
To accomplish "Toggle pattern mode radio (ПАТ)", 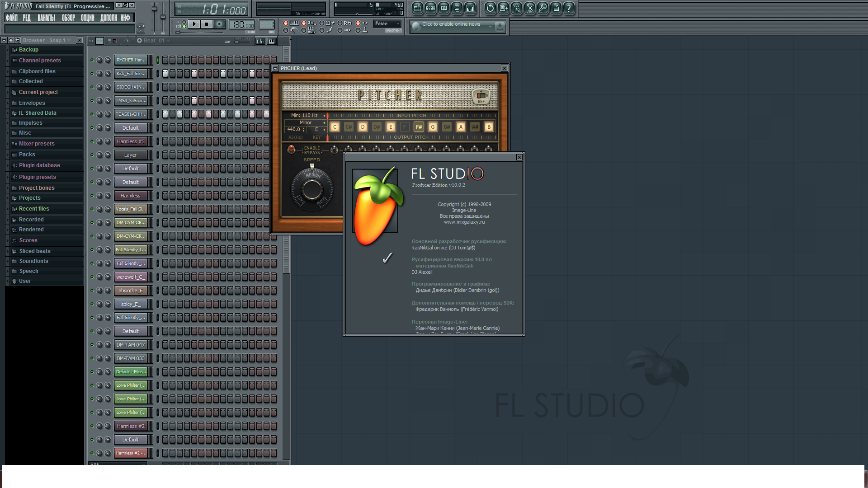I will 184,22.
